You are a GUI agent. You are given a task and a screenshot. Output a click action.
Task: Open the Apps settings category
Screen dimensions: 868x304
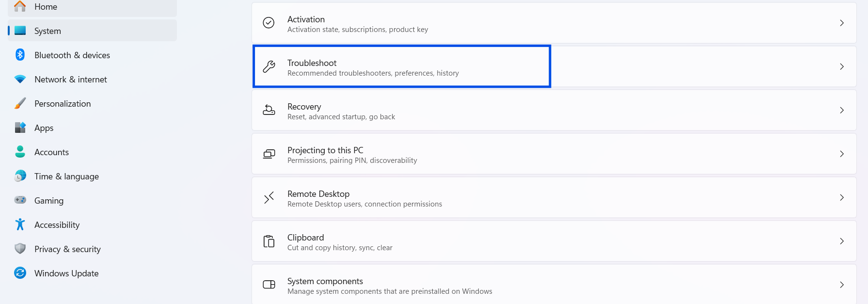pos(44,128)
